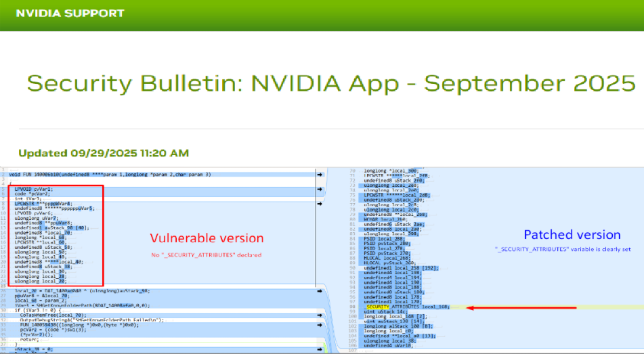Screen dimensions: 644x354
Task: Click the undefined8 uStack_2f0 line in patched pane
Action: (x=394, y=180)
